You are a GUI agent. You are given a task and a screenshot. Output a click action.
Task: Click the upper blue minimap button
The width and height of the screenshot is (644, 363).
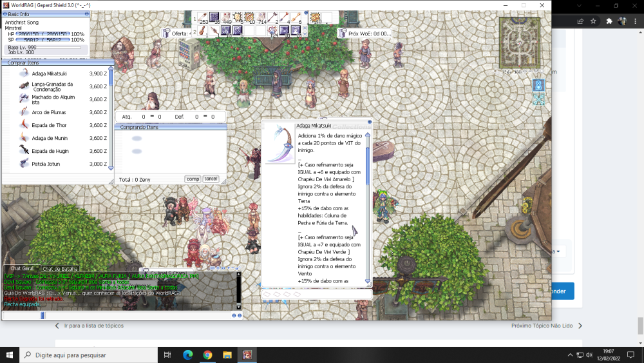[538, 85]
